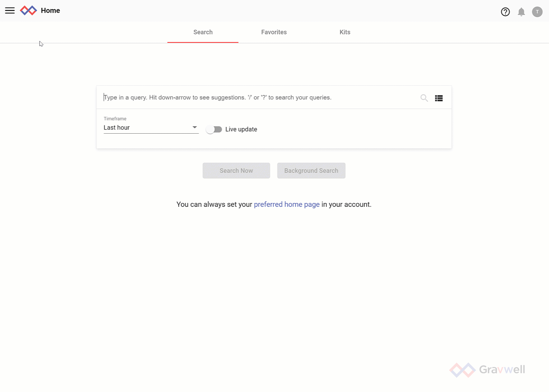
Task: Click the magnifying glass search icon
Action: click(x=424, y=98)
